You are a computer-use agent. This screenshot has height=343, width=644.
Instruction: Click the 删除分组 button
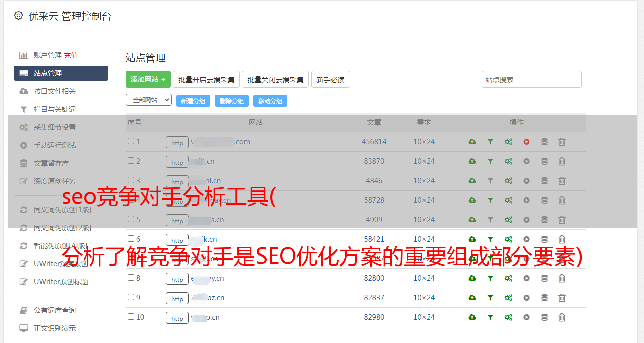pyautogui.click(x=232, y=101)
